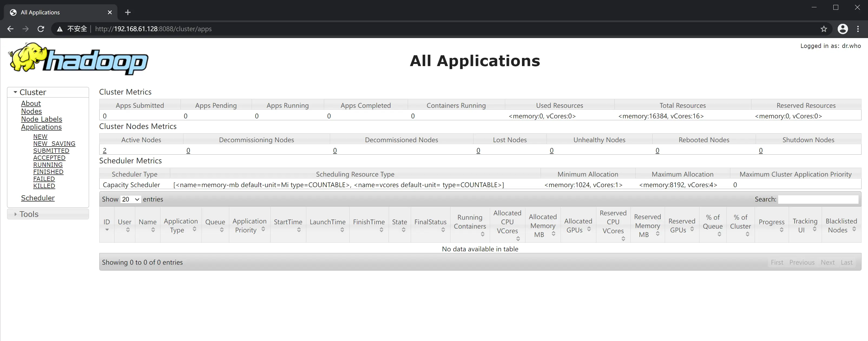Click the 不安全 warning icon
This screenshot has width=868, height=341.
tap(60, 29)
